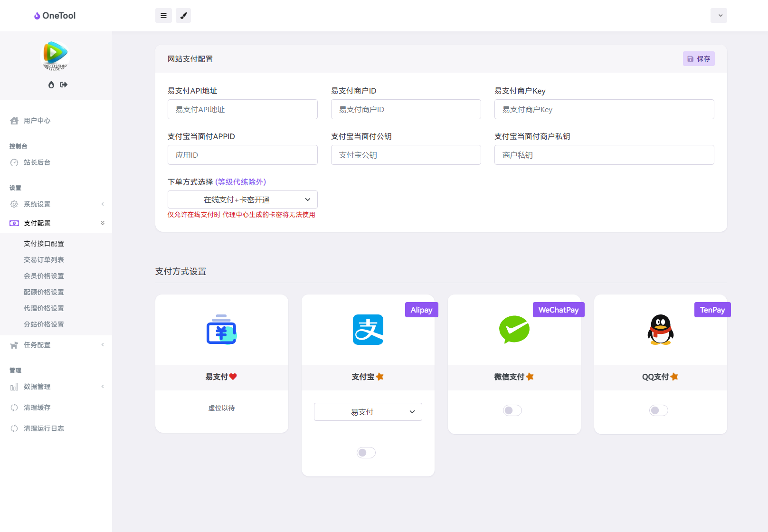Click the 保存 save button

click(x=698, y=58)
